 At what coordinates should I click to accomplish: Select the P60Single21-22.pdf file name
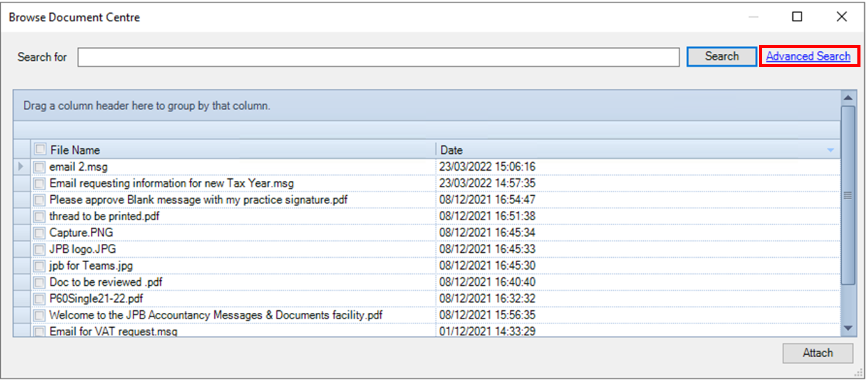(96, 298)
